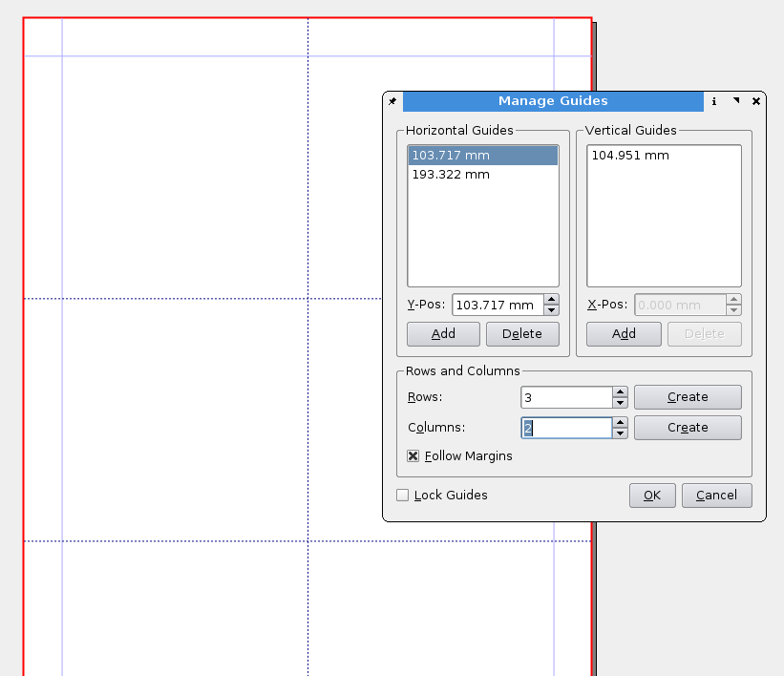This screenshot has height=676, width=784.
Task: Disable the Follow Margins checkbox
Action: tap(413, 456)
